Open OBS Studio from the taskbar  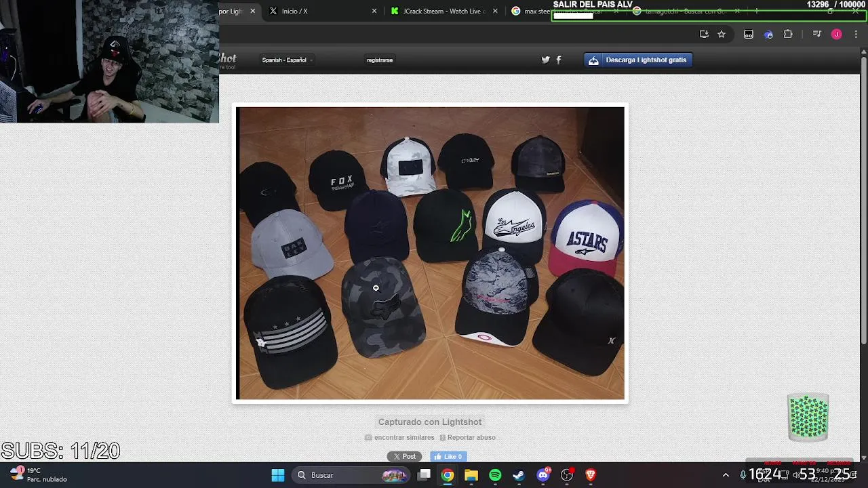point(567,475)
